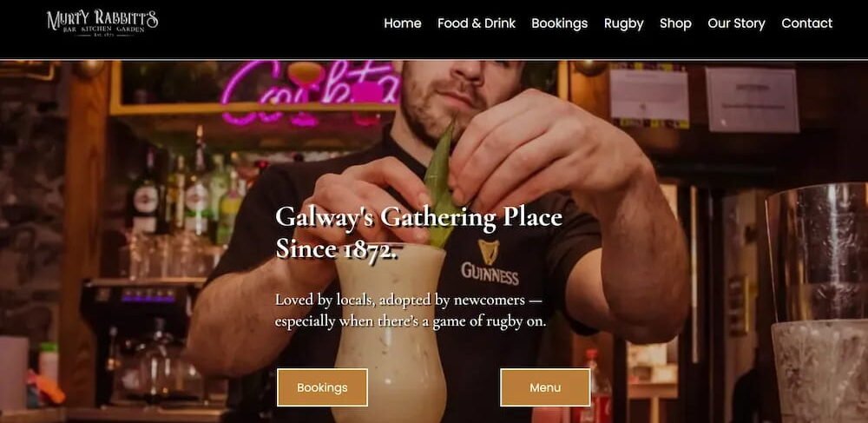Click the gold Bookings button
The image size is (868, 423).
[322, 387]
